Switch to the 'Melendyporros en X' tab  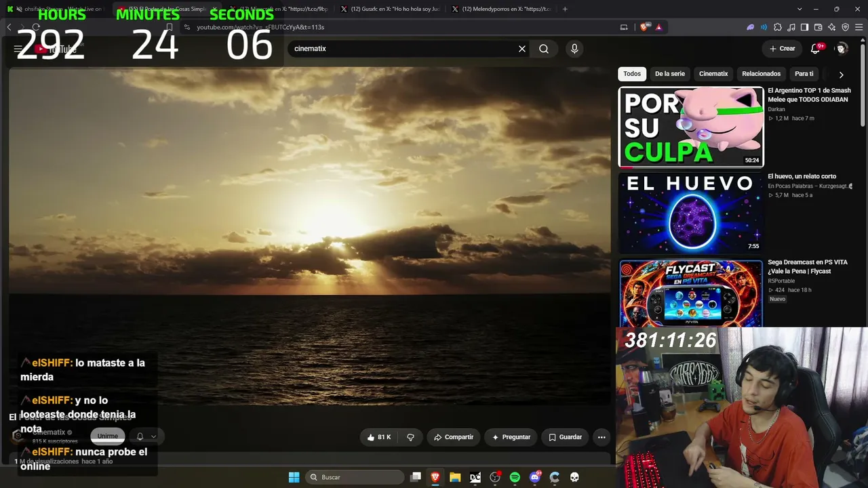(502, 9)
